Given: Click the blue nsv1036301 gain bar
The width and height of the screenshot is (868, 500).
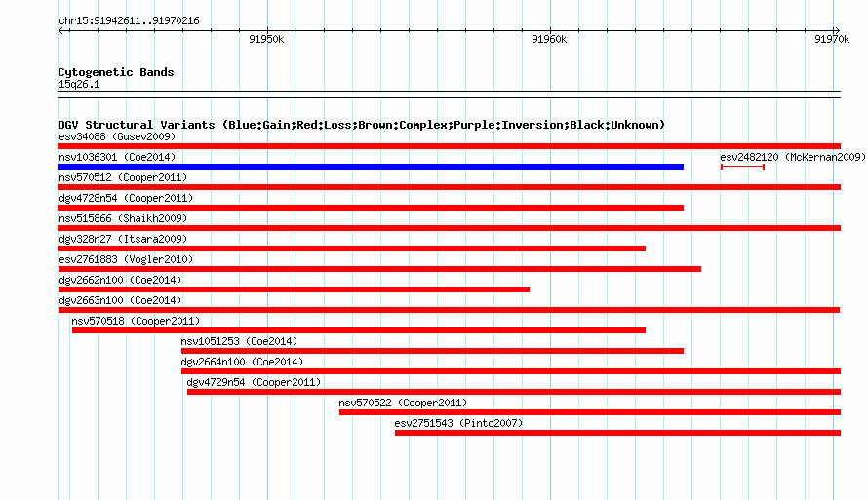Looking at the screenshot, I should [371, 167].
